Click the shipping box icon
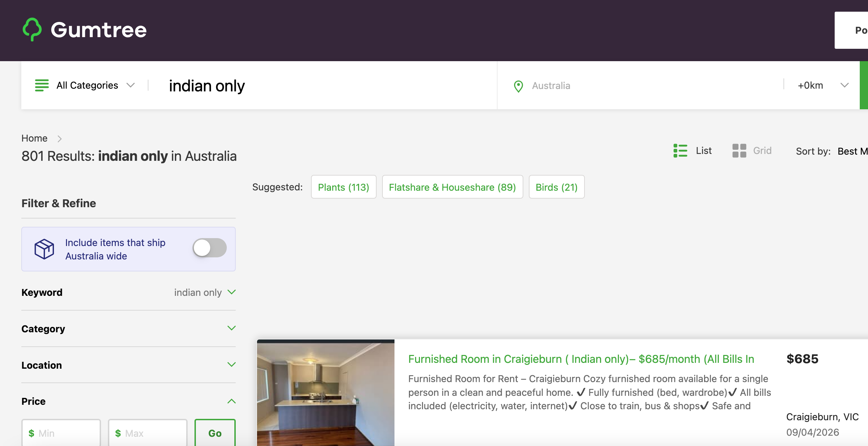 tap(44, 249)
